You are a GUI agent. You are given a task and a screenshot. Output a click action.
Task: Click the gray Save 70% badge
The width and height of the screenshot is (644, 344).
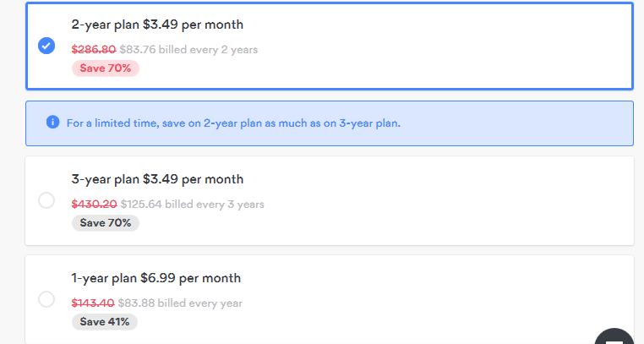(105, 222)
